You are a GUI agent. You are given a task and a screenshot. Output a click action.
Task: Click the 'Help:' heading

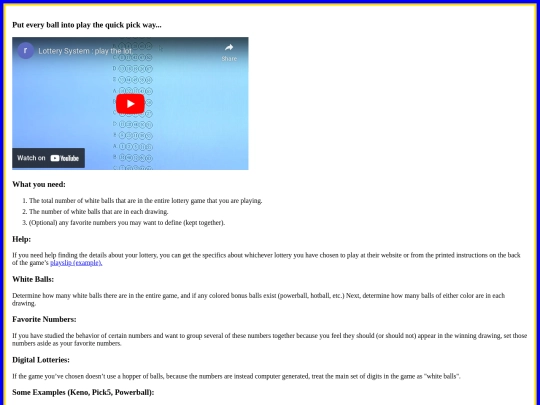tap(22, 239)
